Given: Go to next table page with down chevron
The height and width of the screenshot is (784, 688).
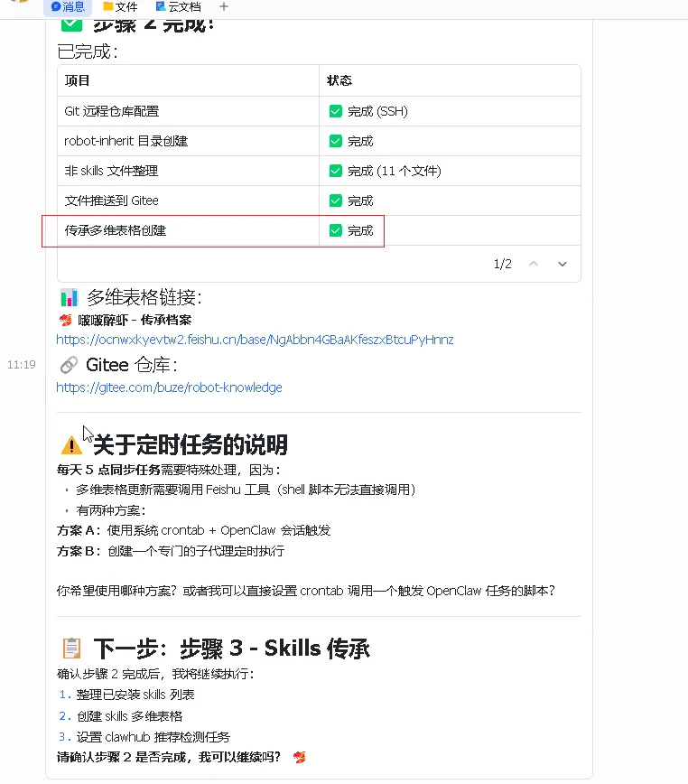Looking at the screenshot, I should pos(562,264).
